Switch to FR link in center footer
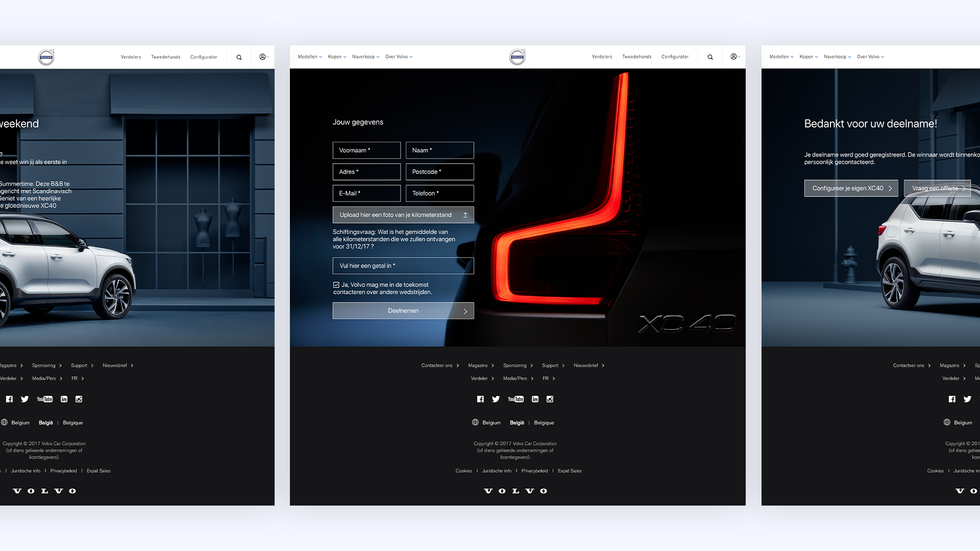The image size is (980, 551). pyautogui.click(x=549, y=378)
